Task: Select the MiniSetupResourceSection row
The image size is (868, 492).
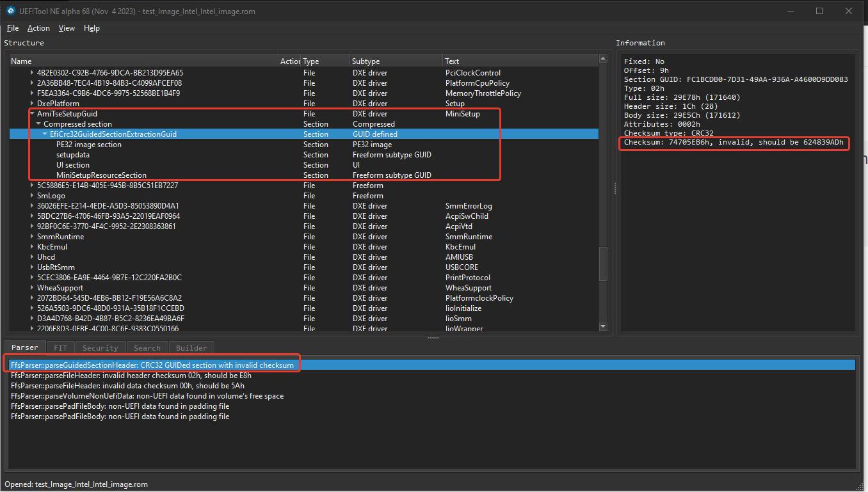Action: [x=304, y=175]
